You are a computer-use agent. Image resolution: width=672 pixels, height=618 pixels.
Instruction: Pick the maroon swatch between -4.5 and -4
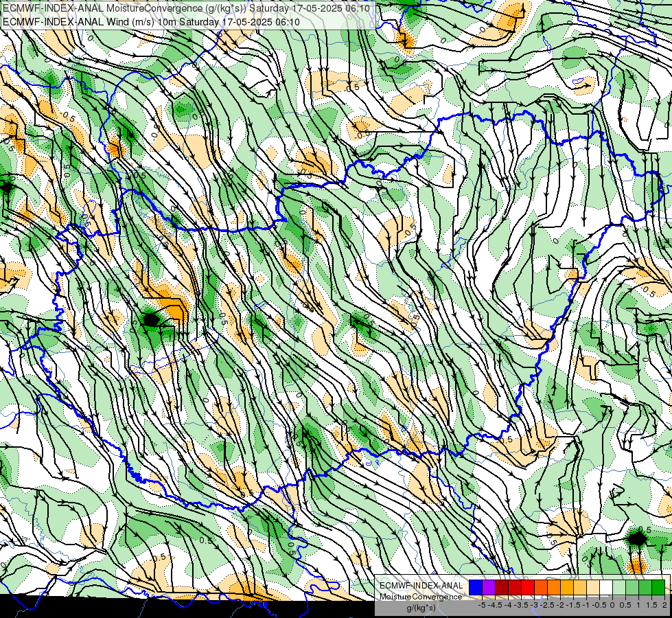tap(502, 587)
